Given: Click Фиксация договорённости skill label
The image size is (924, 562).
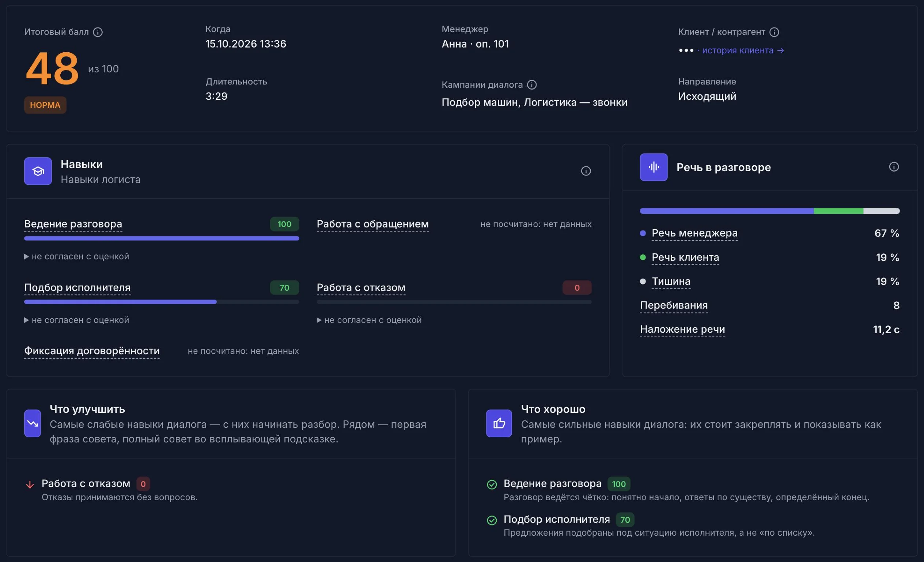Looking at the screenshot, I should click(92, 351).
